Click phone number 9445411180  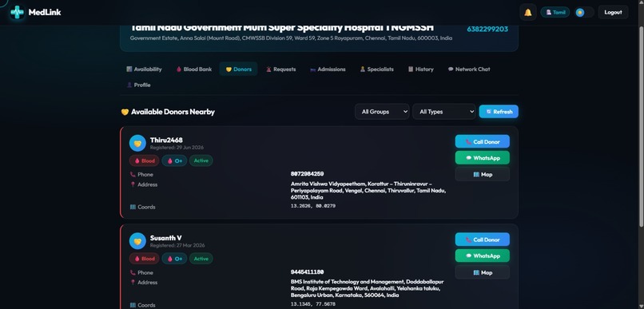coord(307,272)
